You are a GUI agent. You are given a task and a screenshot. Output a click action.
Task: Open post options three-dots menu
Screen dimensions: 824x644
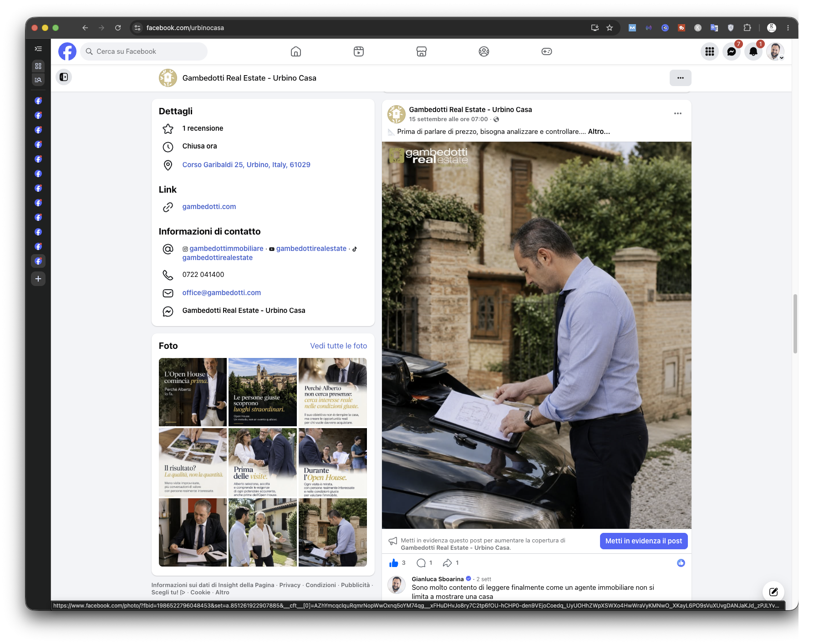click(678, 113)
